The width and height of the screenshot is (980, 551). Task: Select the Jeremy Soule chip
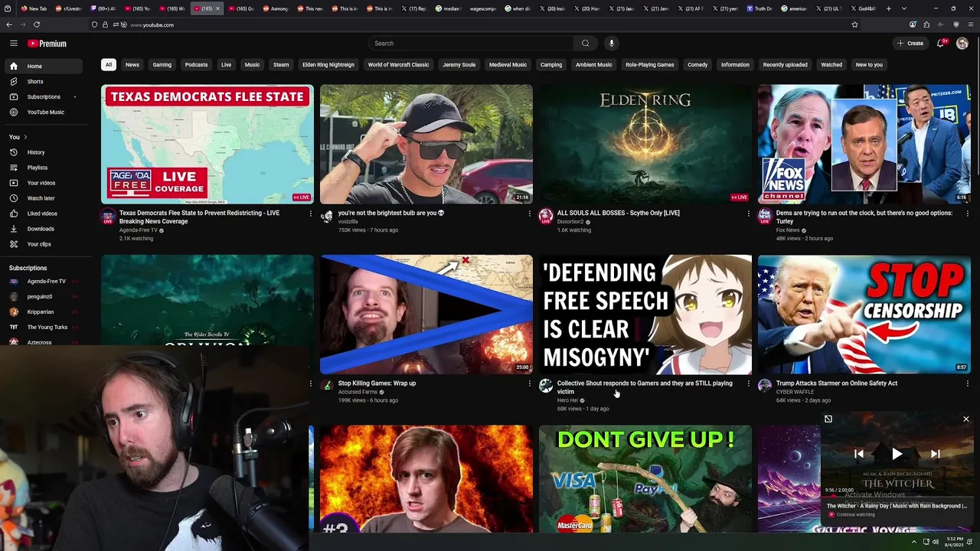tap(459, 65)
